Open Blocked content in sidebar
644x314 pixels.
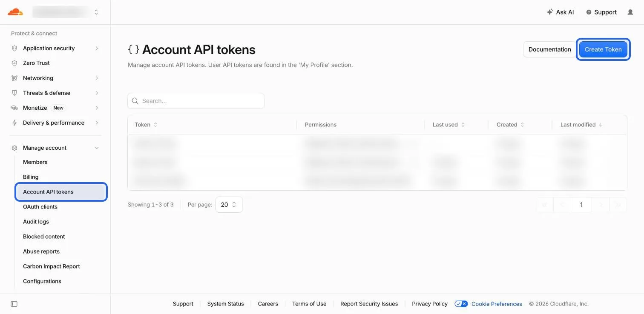[x=44, y=237]
